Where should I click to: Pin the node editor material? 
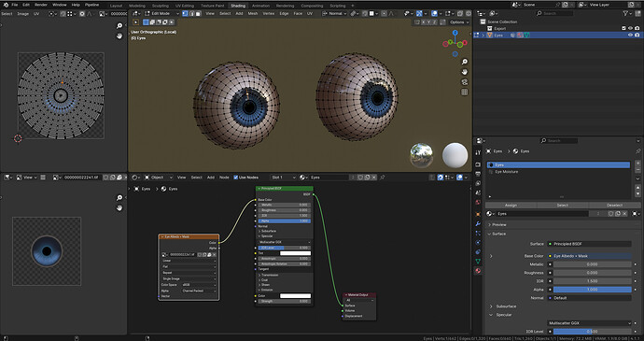click(x=383, y=178)
